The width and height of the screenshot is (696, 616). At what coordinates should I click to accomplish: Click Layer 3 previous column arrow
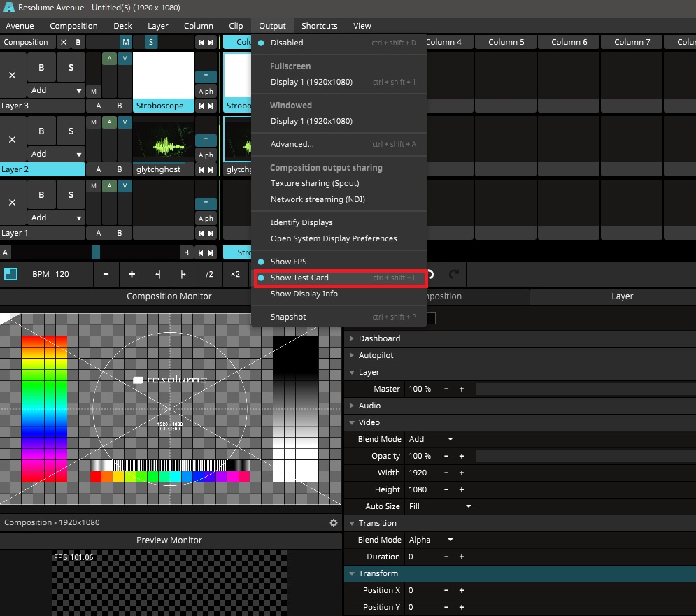(201, 106)
